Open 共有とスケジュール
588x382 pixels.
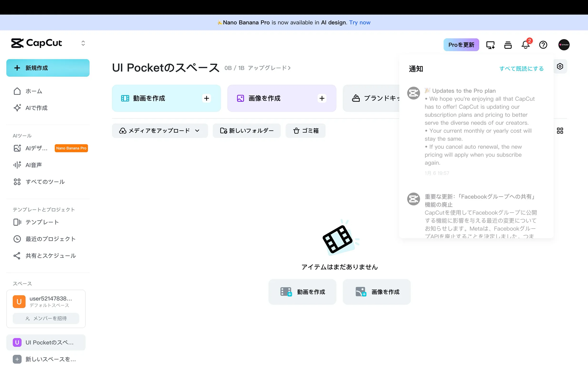point(48,256)
